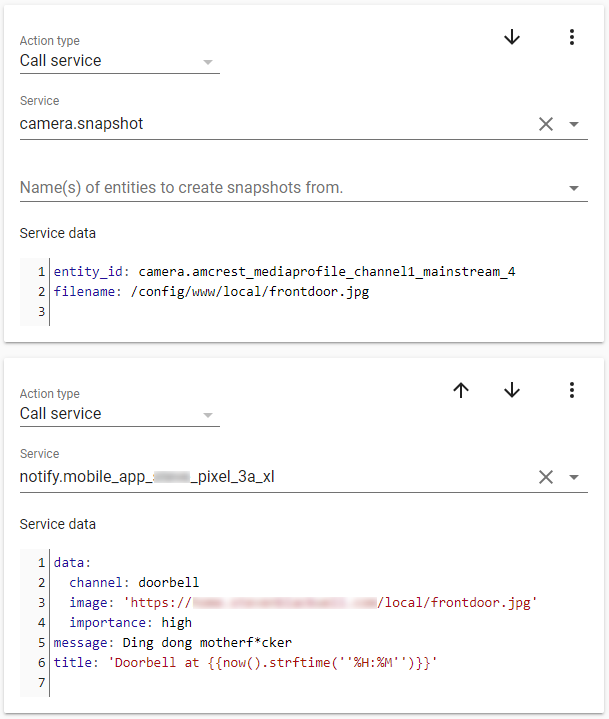Clear the camera.snapshot service field
This screenshot has height=719, width=609.
click(546, 124)
